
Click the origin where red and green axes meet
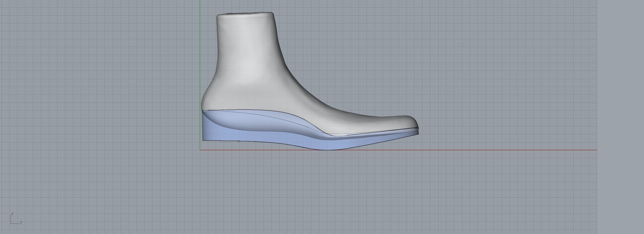tap(200, 150)
